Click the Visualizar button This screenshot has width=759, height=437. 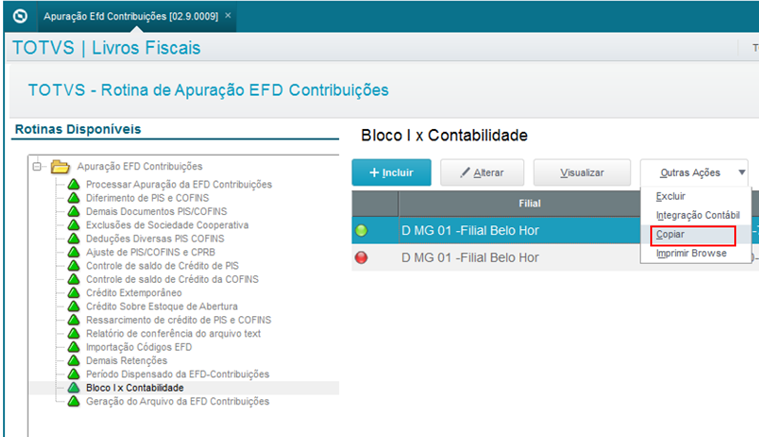coord(582,172)
